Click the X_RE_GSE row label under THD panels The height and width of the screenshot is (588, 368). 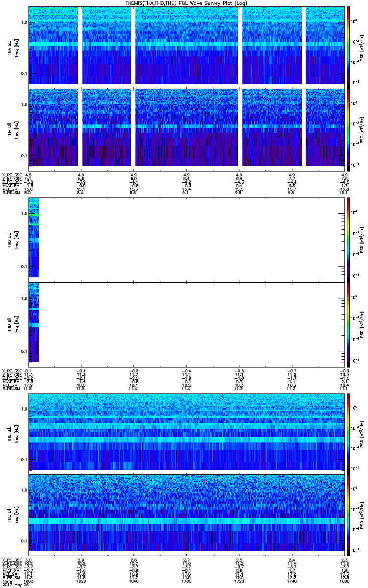point(11,370)
